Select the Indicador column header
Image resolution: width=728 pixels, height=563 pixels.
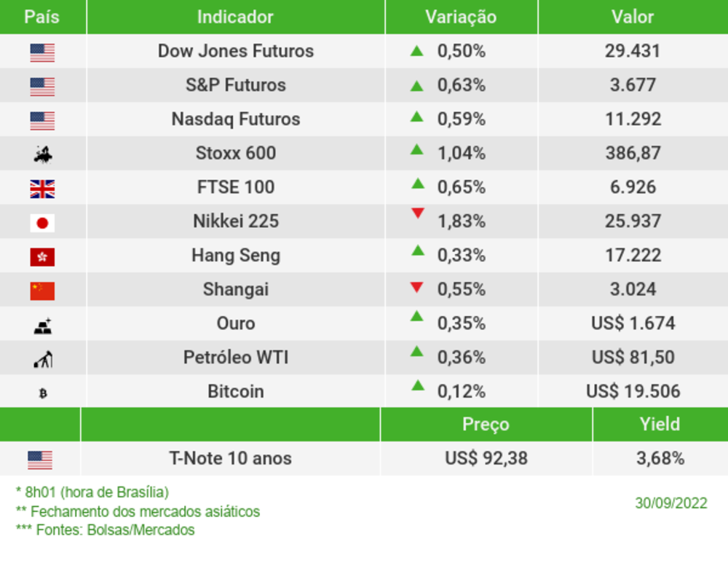pyautogui.click(x=235, y=17)
